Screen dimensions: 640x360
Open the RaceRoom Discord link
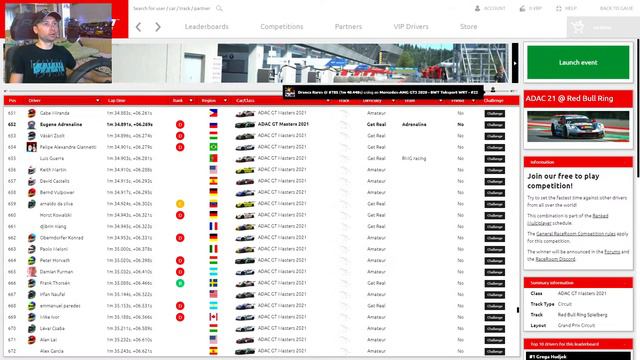pyautogui.click(x=555, y=259)
